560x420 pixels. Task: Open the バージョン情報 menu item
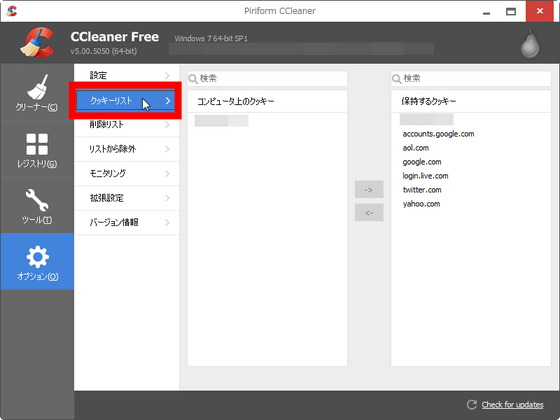point(126,222)
